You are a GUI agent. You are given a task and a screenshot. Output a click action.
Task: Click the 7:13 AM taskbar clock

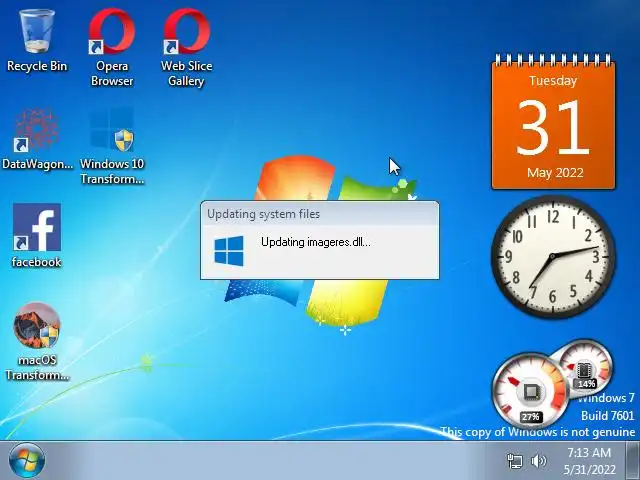point(589,461)
